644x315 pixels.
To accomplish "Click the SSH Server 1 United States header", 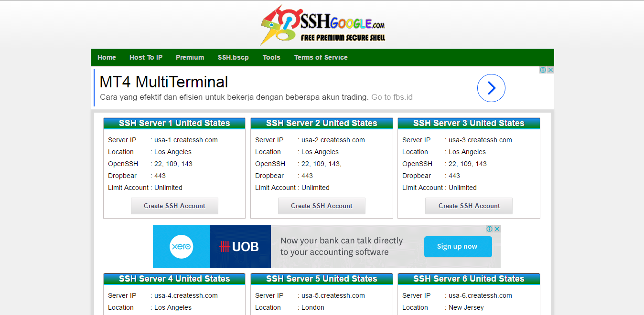I will point(174,123).
